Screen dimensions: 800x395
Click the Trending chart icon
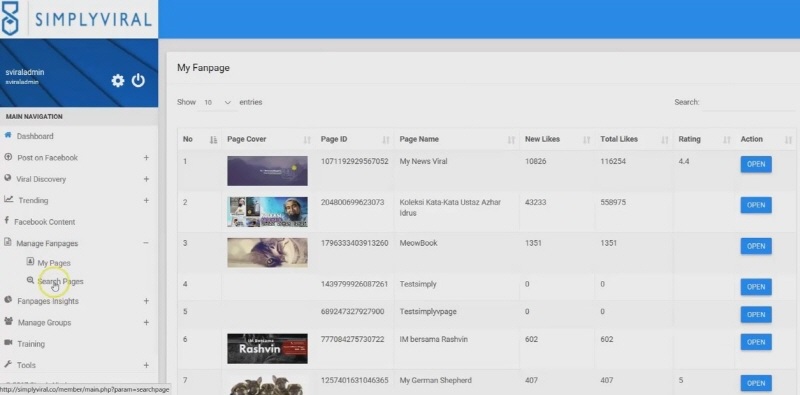8,200
